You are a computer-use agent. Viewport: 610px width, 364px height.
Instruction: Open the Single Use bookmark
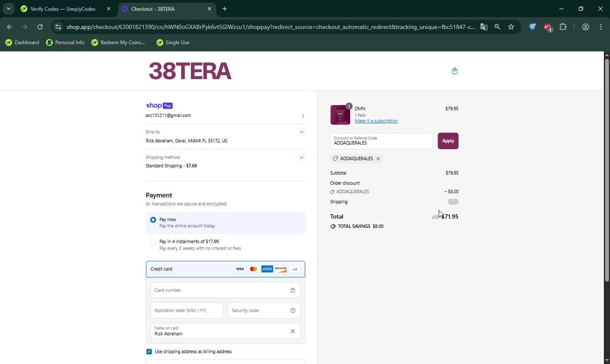coord(173,43)
